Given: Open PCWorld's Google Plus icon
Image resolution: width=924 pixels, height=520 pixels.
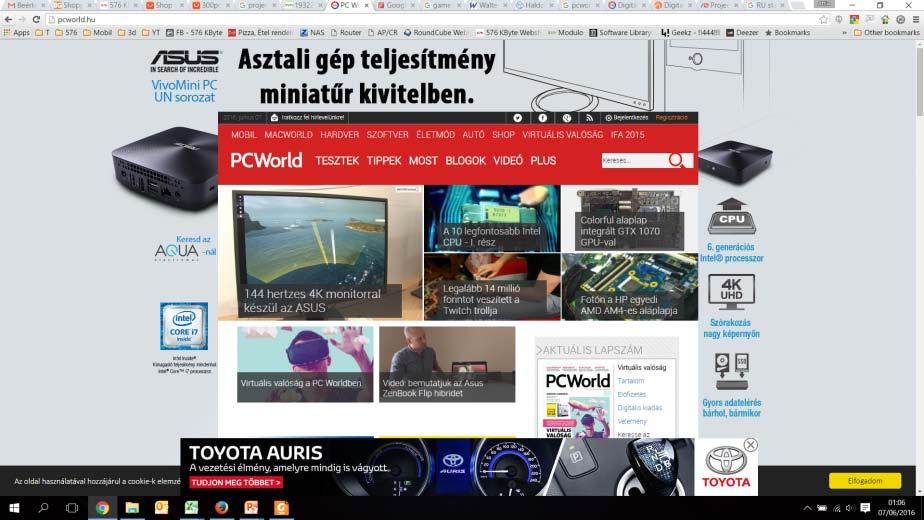Looking at the screenshot, I should click(x=566, y=118).
